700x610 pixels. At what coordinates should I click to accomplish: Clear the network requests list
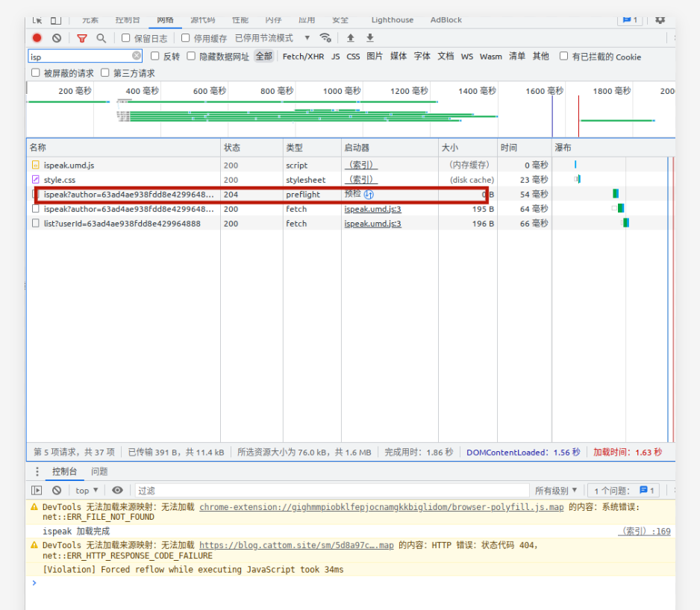[x=57, y=37]
